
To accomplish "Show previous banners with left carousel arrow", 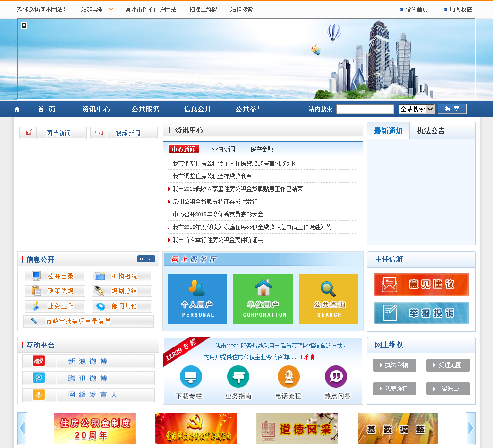I will 22,428.
